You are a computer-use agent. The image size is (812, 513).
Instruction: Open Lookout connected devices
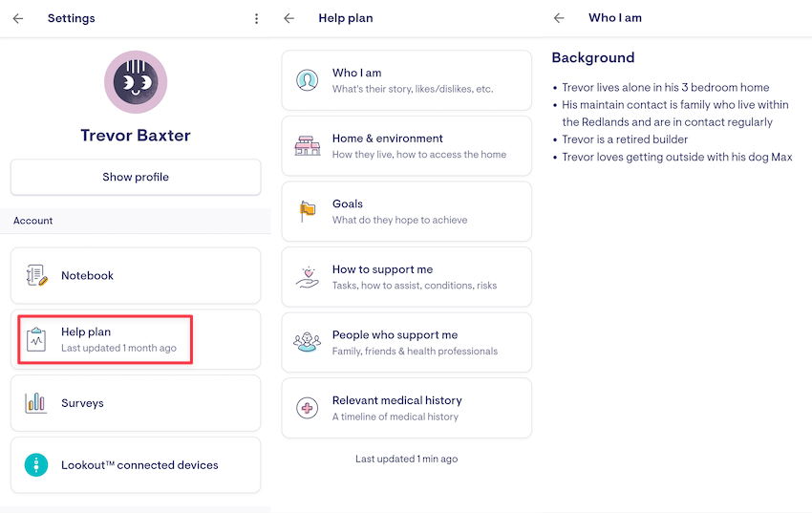136,465
